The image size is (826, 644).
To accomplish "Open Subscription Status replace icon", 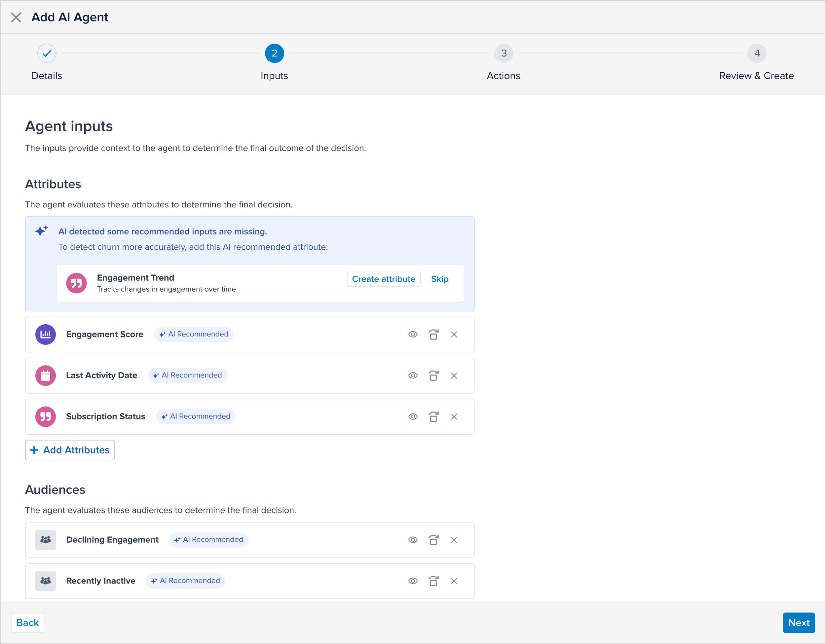I will point(433,416).
